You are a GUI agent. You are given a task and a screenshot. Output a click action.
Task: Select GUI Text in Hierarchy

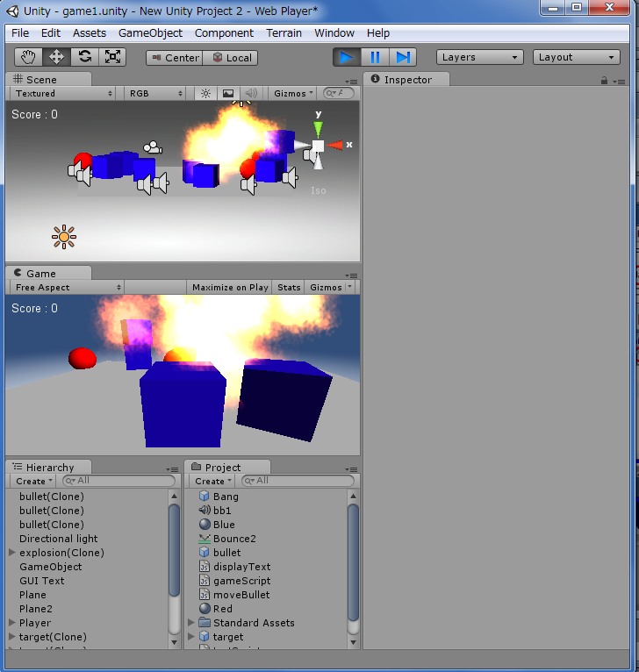(41, 581)
